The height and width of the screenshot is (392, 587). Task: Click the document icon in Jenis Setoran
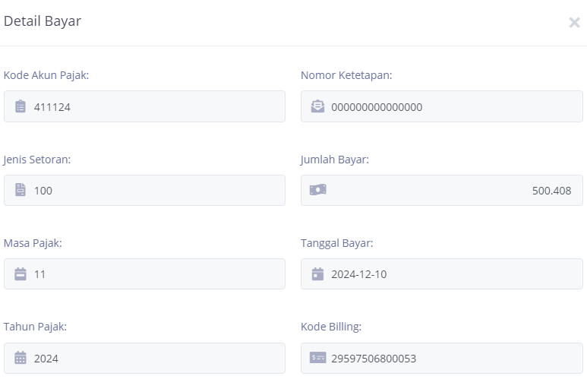(x=21, y=190)
